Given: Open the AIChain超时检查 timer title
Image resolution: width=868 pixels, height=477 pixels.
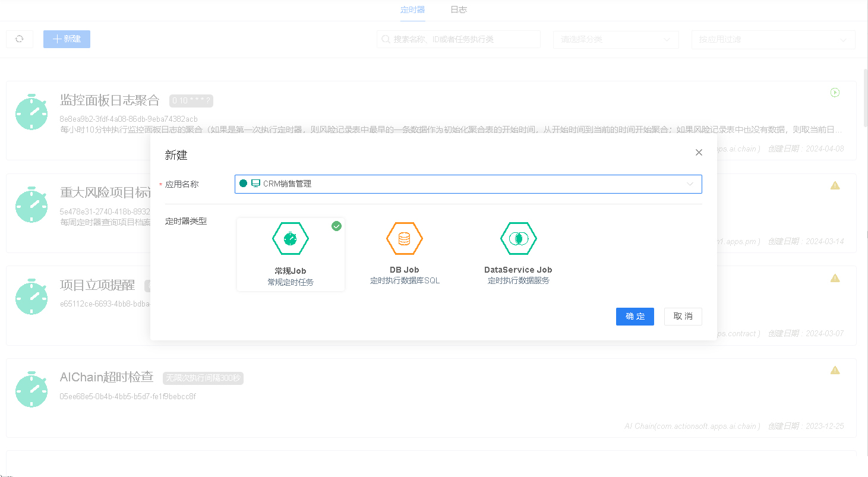Looking at the screenshot, I should pyautogui.click(x=107, y=377).
